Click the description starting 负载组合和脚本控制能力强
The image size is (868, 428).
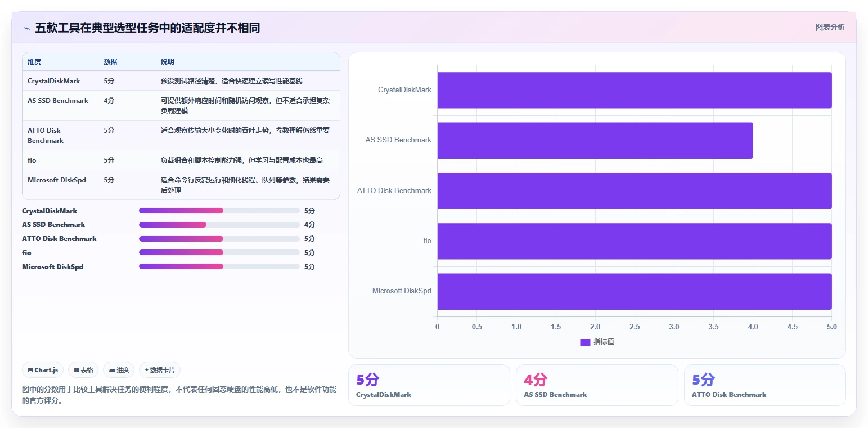tap(241, 160)
